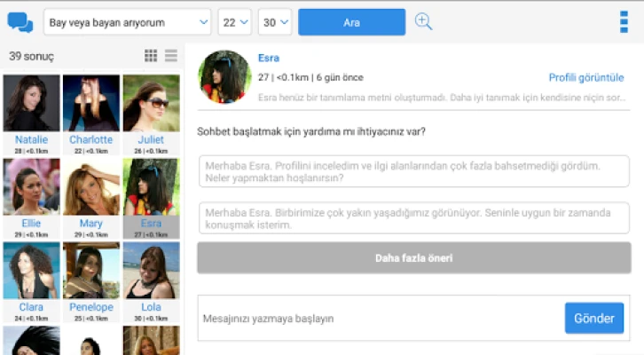Select Charlotte's profile photo
This screenshot has width=644, height=355.
pos(90,104)
